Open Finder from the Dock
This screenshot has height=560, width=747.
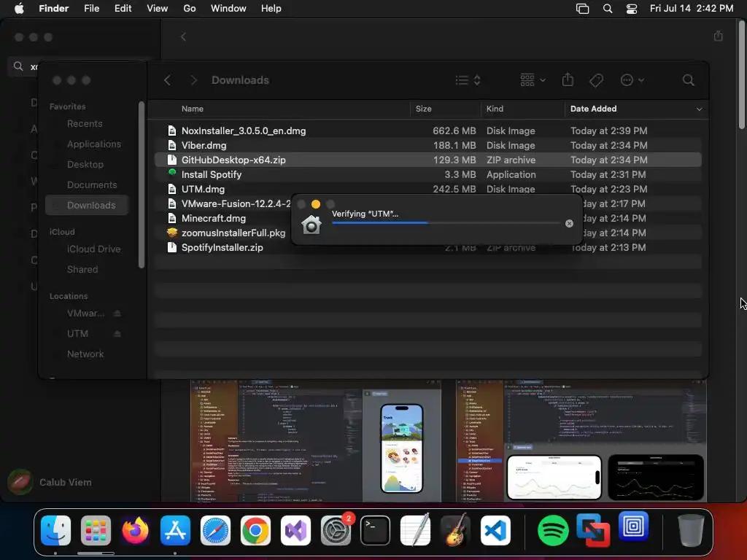point(55,530)
